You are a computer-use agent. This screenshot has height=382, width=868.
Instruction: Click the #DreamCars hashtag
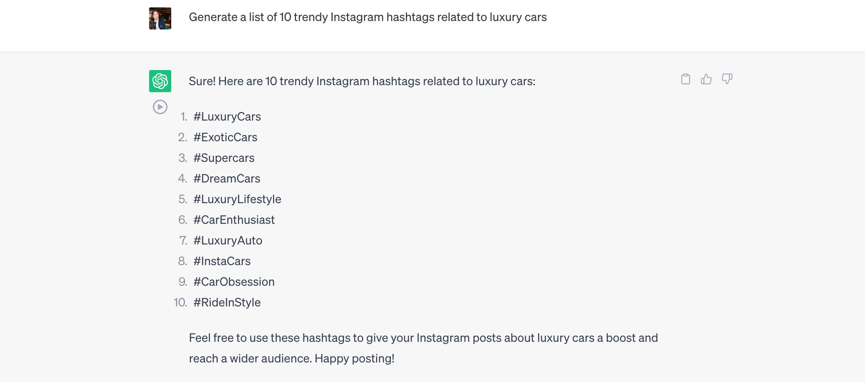point(227,178)
